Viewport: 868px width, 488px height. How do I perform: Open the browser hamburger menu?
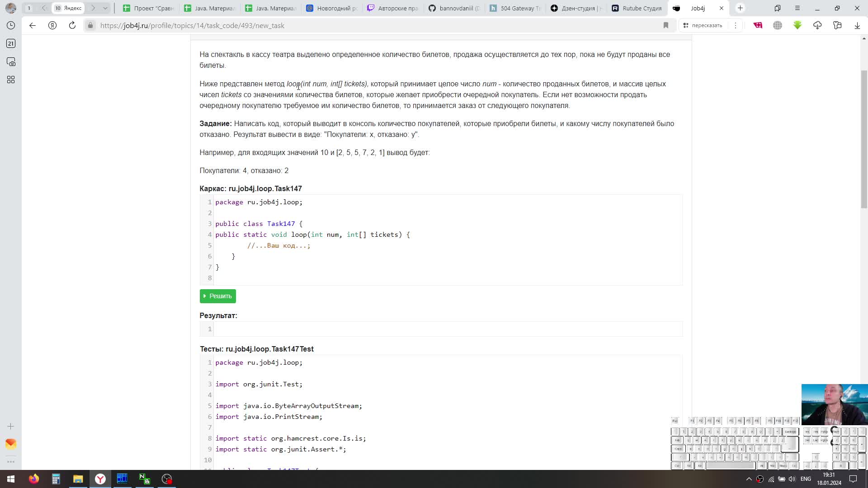[x=797, y=8]
